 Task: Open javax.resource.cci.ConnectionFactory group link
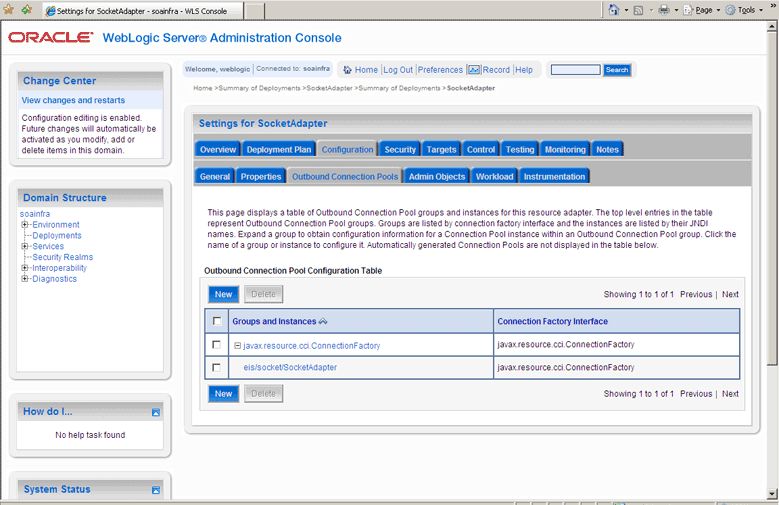click(312, 345)
